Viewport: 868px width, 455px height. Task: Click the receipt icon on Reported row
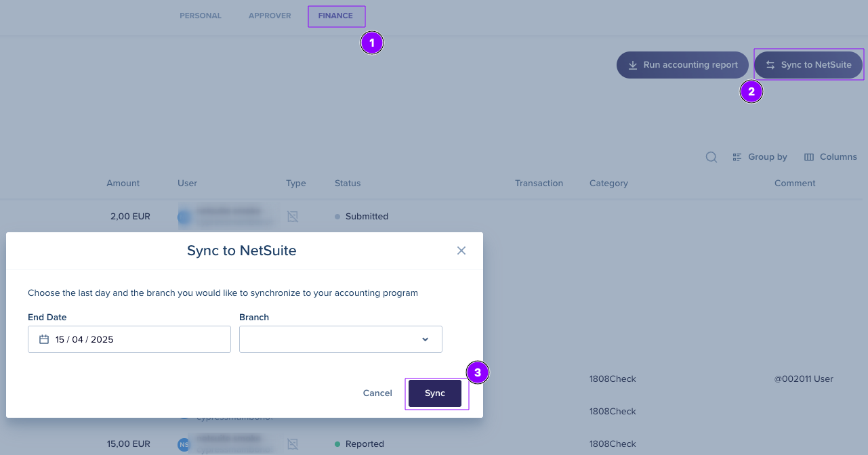pos(293,444)
